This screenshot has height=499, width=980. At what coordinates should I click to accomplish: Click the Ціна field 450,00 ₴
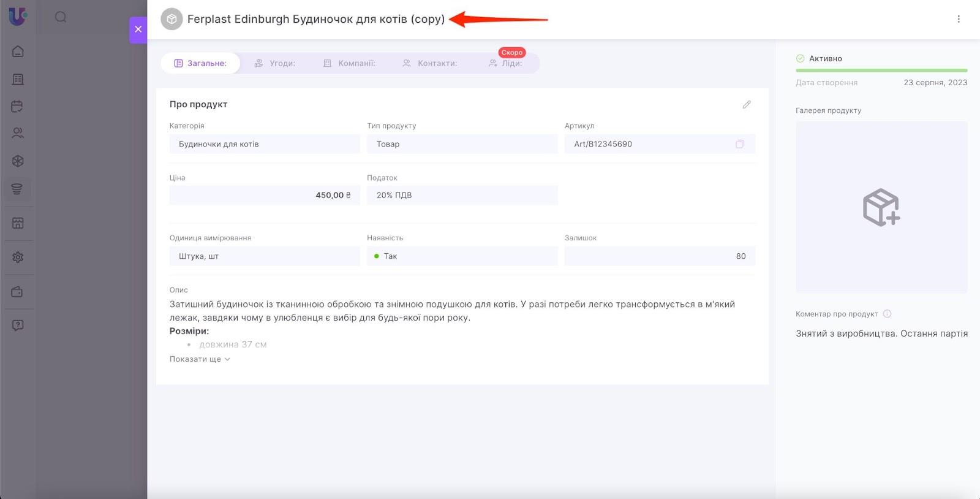point(265,195)
